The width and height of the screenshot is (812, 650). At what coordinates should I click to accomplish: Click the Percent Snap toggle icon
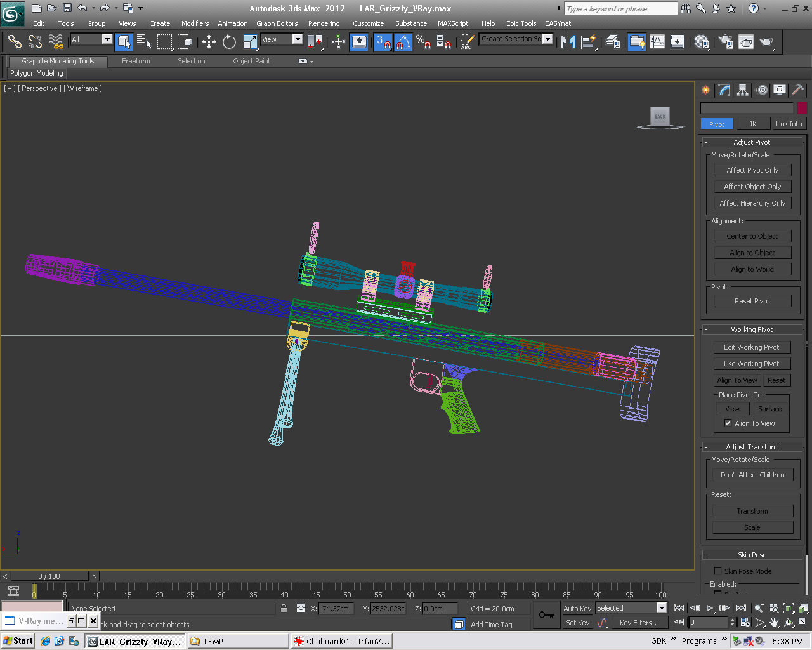(x=424, y=42)
